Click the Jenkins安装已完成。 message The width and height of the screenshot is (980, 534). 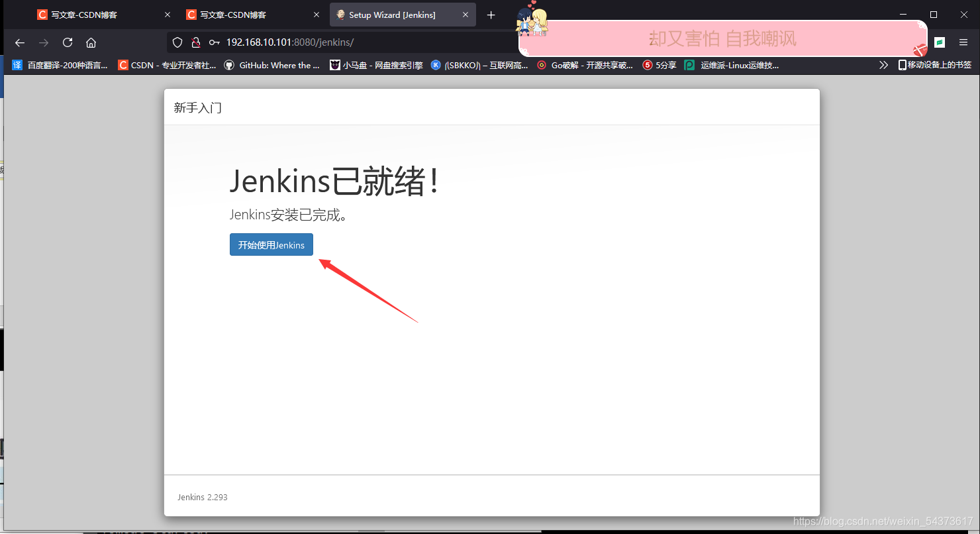[289, 215]
